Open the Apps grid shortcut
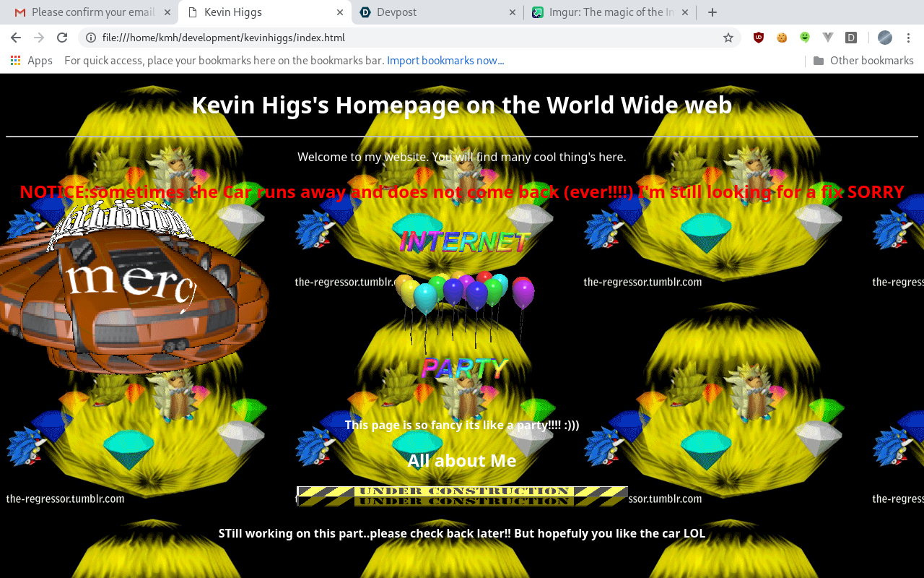The height and width of the screenshot is (578, 924). click(32, 61)
